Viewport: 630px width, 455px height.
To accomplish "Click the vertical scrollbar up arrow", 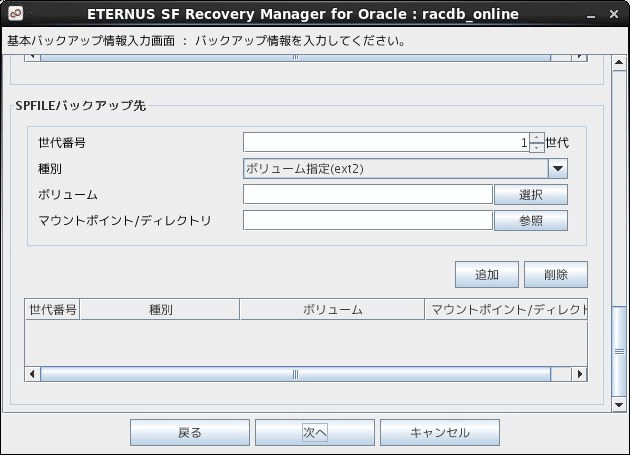I will pyautogui.click(x=619, y=63).
